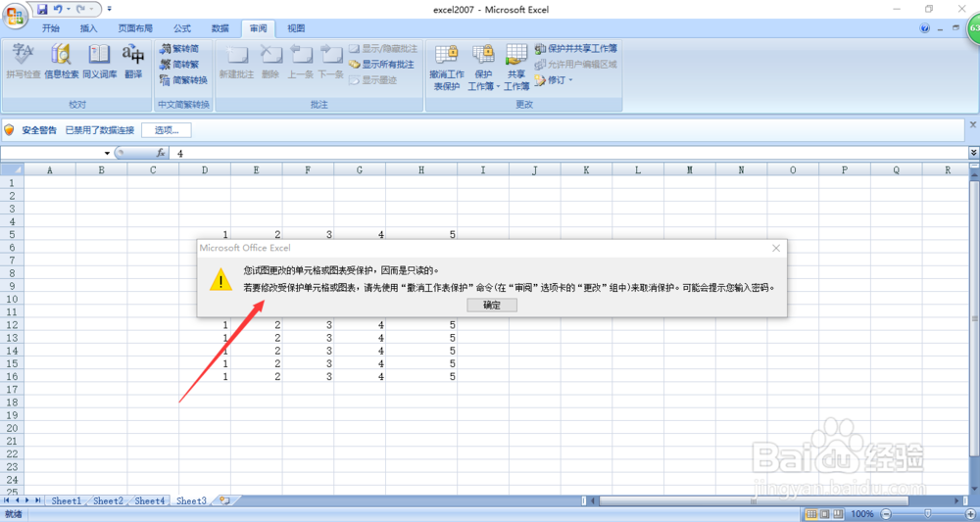Jump to last sheet navigation arrow
Viewport: 980px width, 522px height.
[37, 500]
